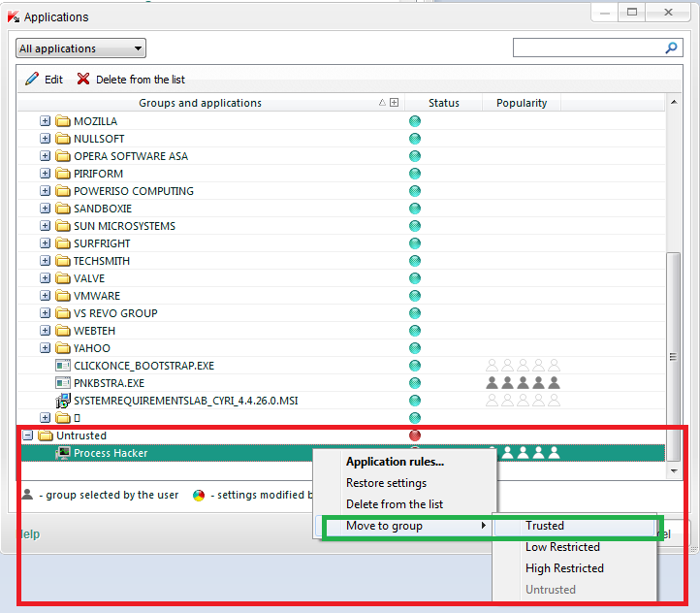Select the PNKBSTRA.EXE row text
The height and width of the screenshot is (613, 700).
109,383
